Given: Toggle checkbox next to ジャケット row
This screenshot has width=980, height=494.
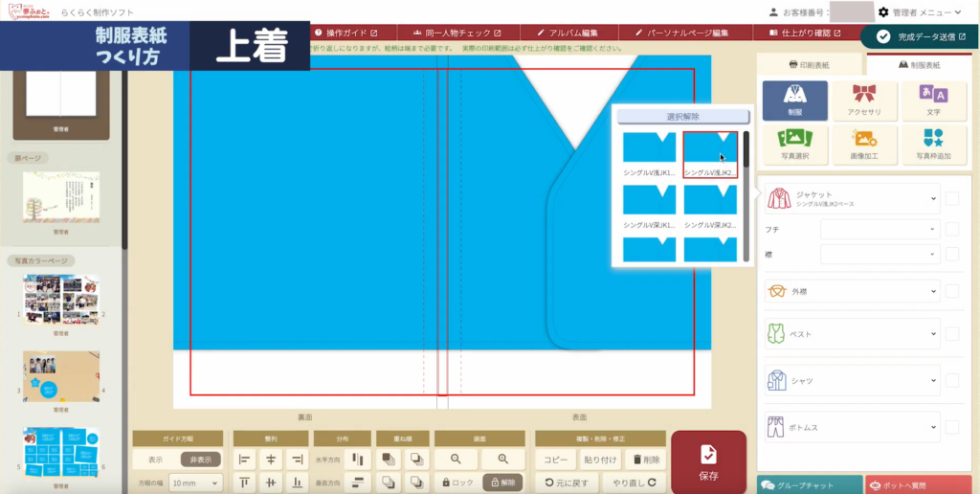Looking at the screenshot, I should coord(952,199).
